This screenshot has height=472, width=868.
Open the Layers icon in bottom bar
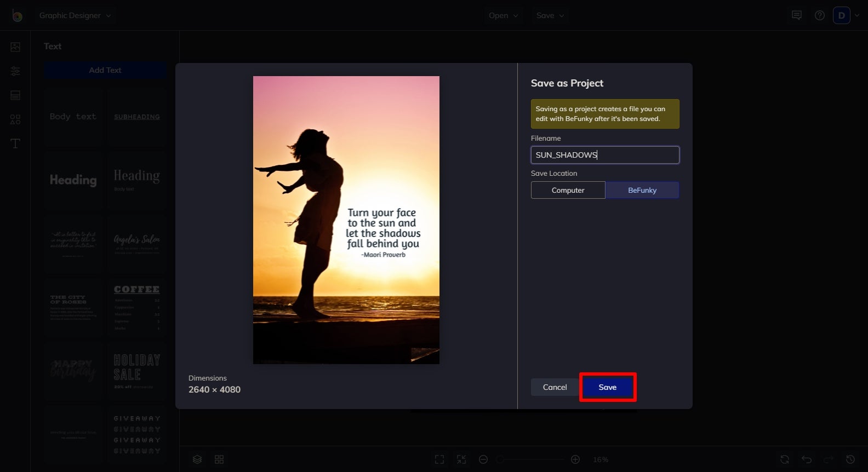coord(197,459)
